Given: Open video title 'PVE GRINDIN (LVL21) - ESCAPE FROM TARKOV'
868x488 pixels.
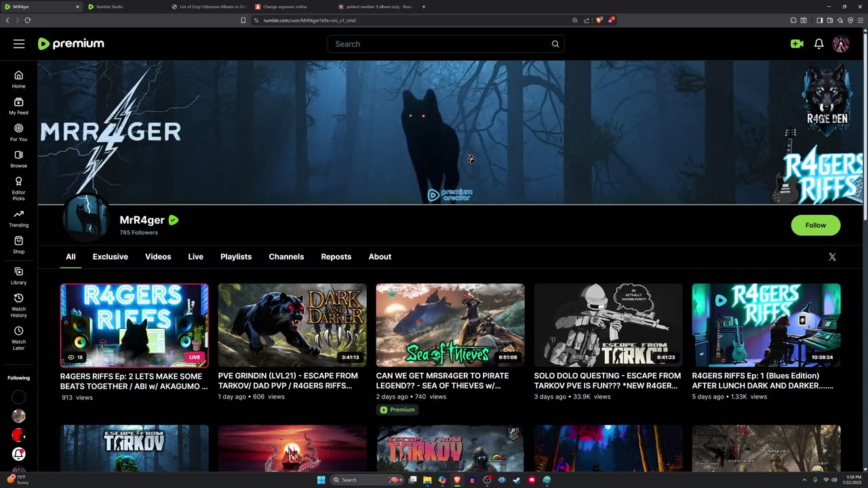Looking at the screenshot, I should coord(288,381).
